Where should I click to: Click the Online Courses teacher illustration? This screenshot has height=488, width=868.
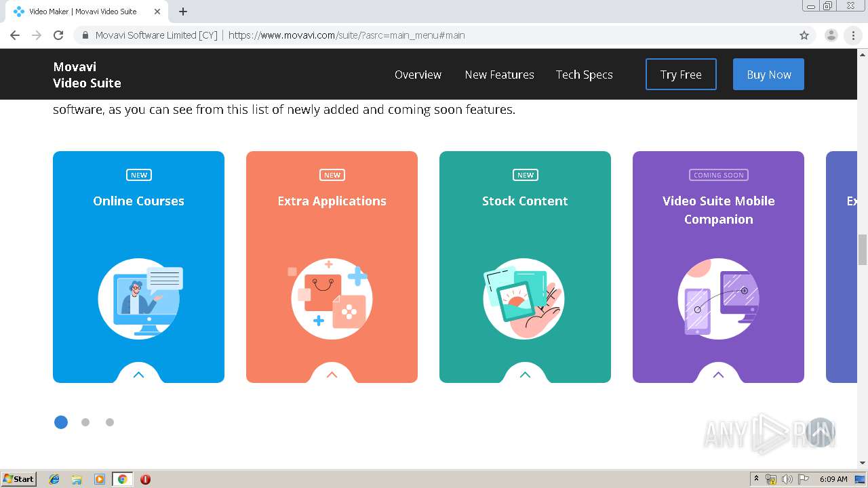(139, 299)
